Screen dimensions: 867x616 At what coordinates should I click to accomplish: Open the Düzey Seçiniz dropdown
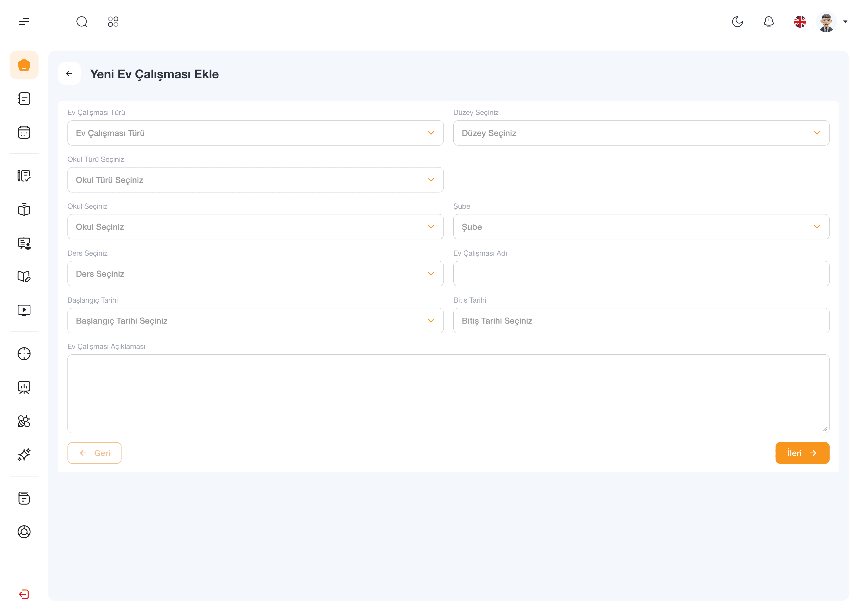(641, 133)
